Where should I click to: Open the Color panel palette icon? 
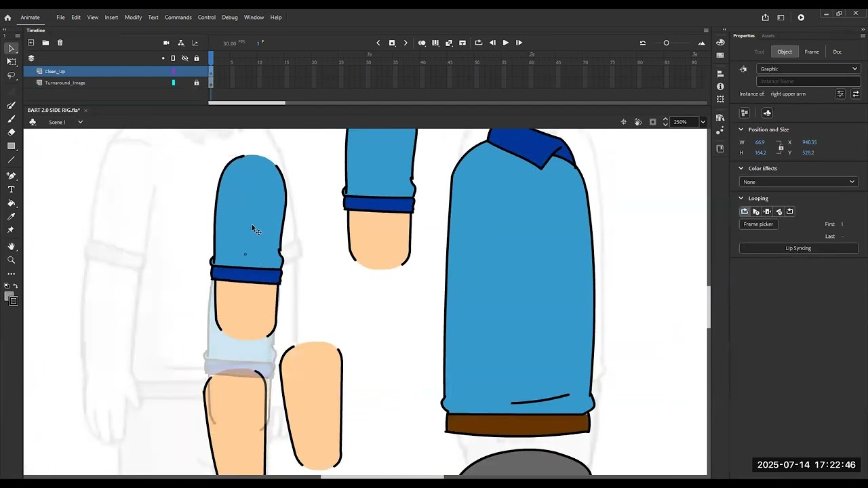click(x=720, y=43)
